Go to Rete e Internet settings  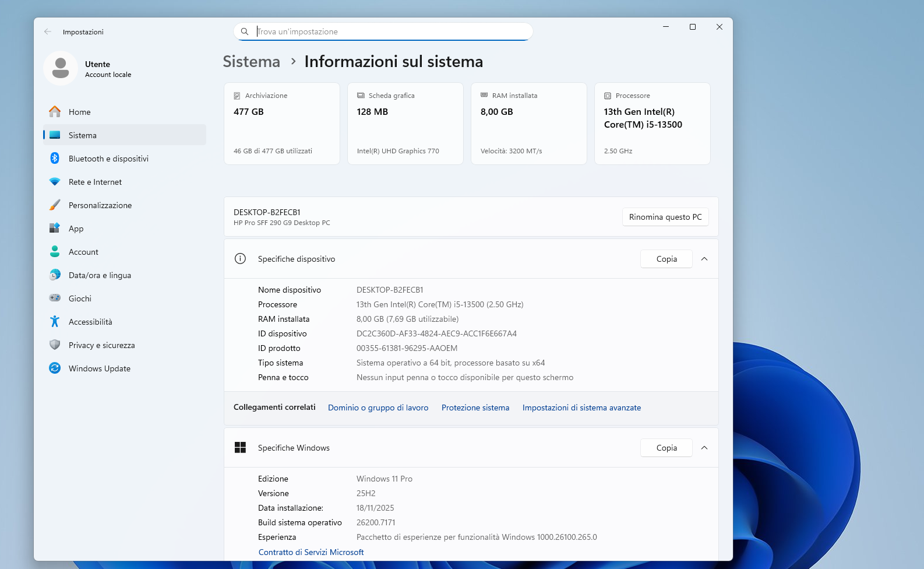[125, 181]
